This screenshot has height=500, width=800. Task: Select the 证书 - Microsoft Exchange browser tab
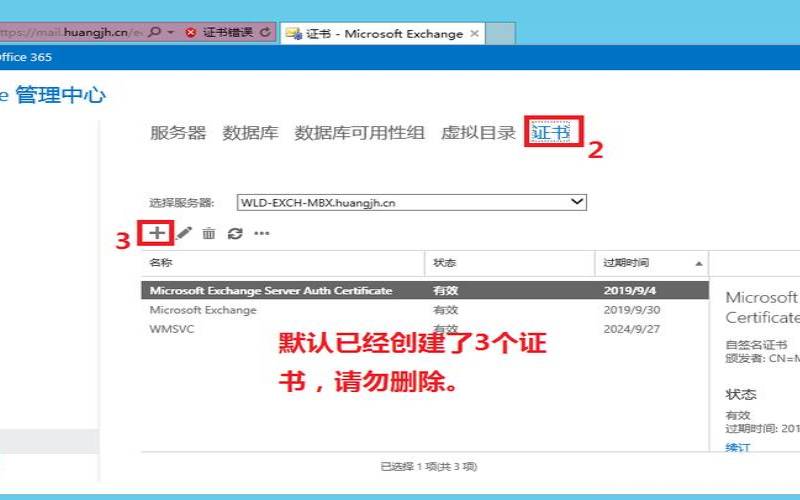click(x=383, y=34)
